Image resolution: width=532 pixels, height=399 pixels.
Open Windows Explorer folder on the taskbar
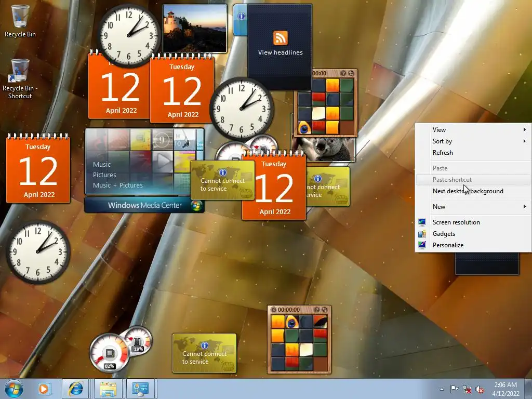click(108, 389)
